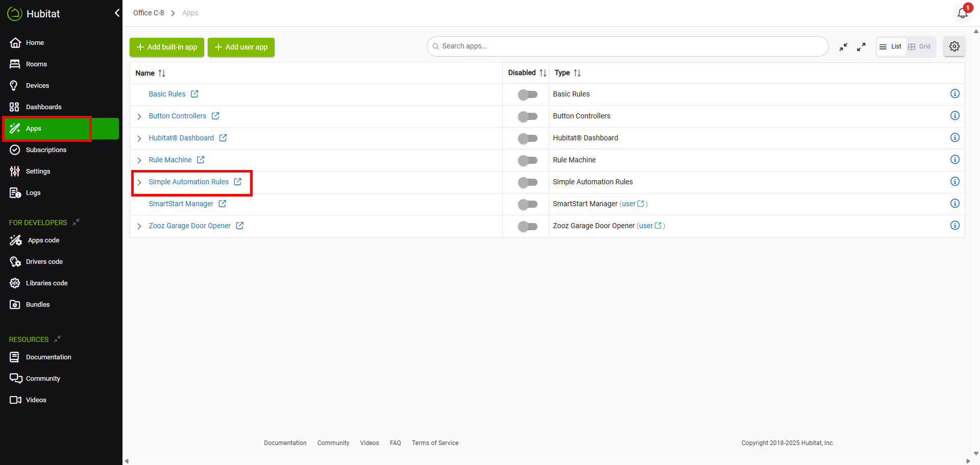Click Add built-in app button
This screenshot has width=980, height=465.
(x=167, y=47)
